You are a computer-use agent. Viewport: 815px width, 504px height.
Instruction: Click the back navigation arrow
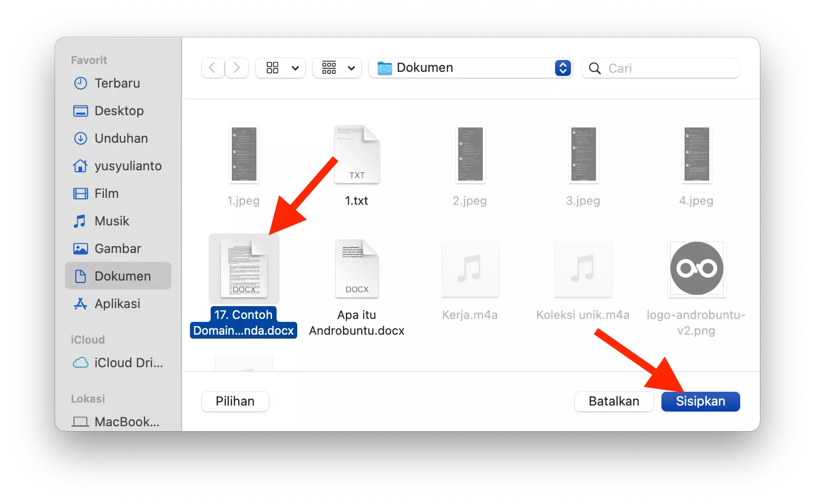212,68
